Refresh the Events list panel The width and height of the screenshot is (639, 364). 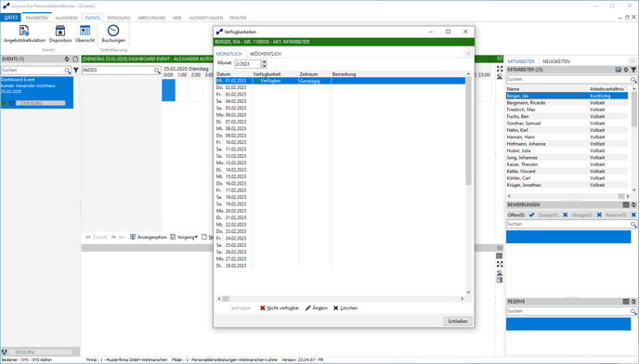(x=67, y=59)
